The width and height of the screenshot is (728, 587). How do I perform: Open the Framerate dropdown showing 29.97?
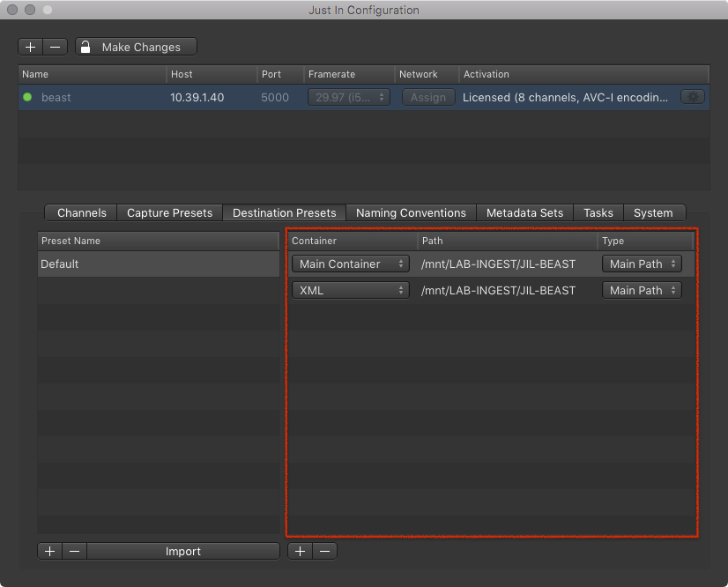349,97
